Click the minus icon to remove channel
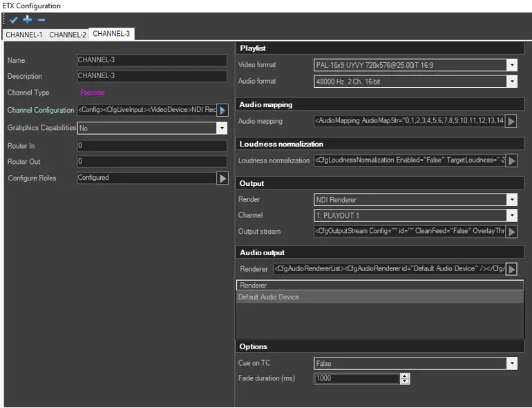 tap(41, 20)
